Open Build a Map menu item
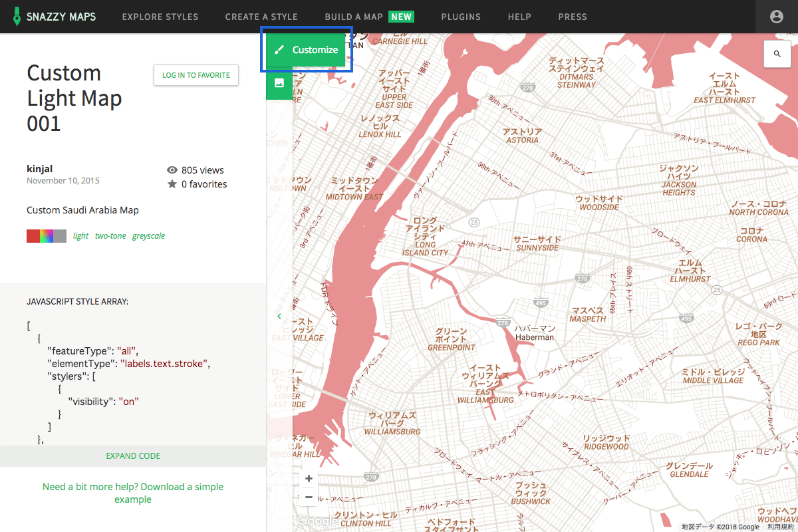The width and height of the screenshot is (798, 532). point(369,17)
